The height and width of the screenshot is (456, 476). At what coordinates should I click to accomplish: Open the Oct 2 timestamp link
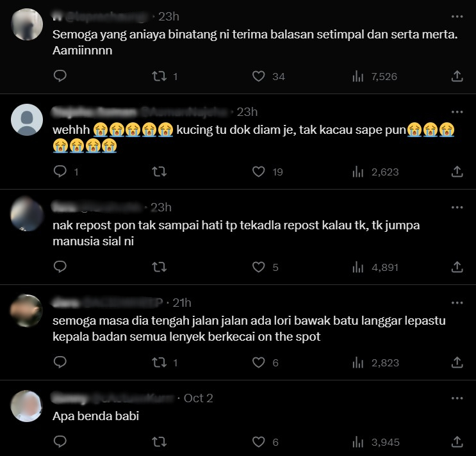[x=198, y=398]
